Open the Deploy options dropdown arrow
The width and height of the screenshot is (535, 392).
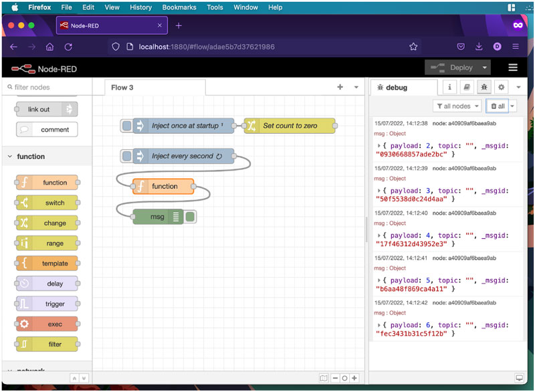pos(485,68)
